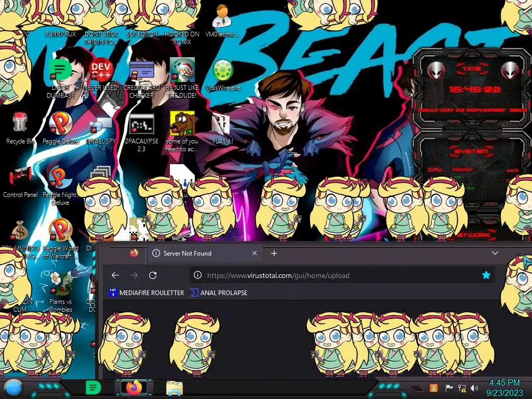The width and height of the screenshot is (532, 399).
Task: Launch Peggle Deluxe from the desktop
Action: click(61, 128)
